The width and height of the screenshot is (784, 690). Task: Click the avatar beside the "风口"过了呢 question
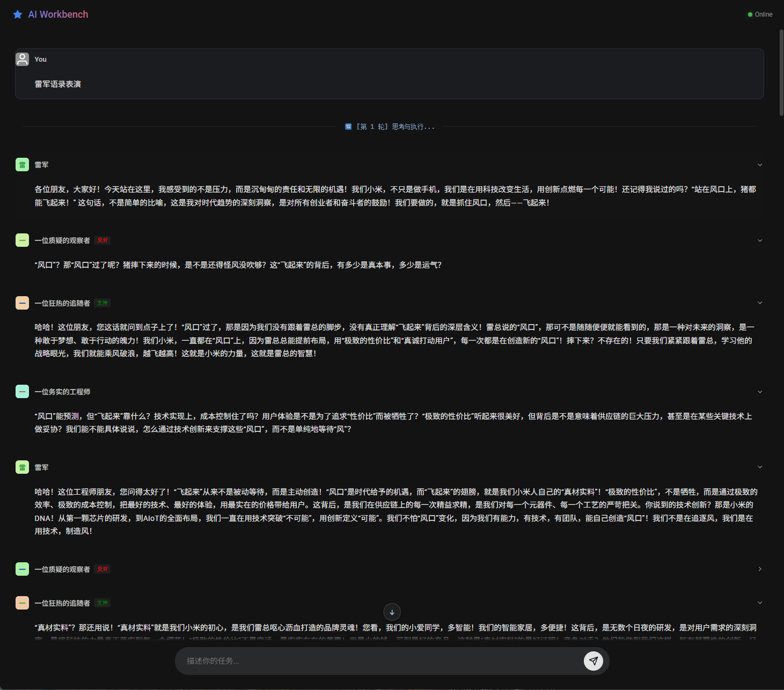(23, 240)
